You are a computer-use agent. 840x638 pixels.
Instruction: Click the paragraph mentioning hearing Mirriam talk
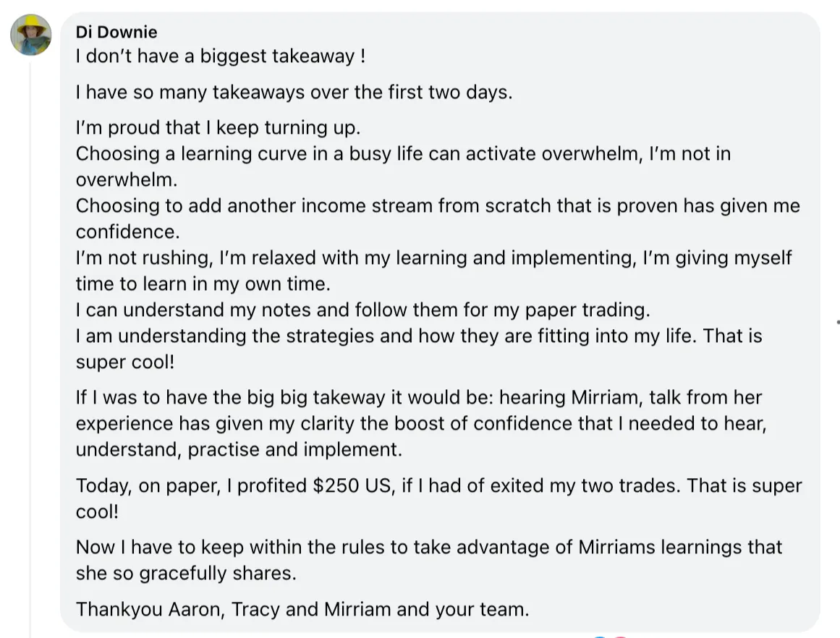pos(421,423)
